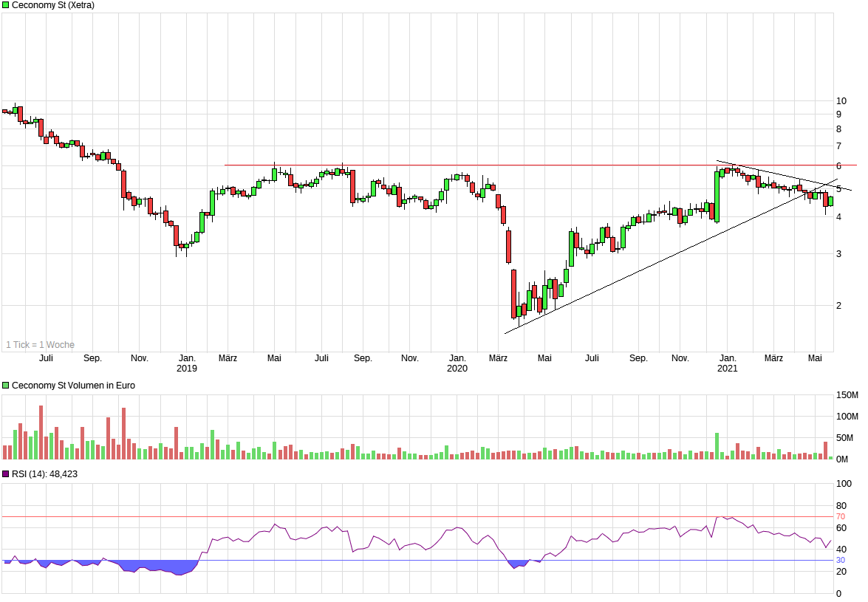Click the Jan. 2020 time axis label
This screenshot has width=868, height=602.
[x=457, y=363]
